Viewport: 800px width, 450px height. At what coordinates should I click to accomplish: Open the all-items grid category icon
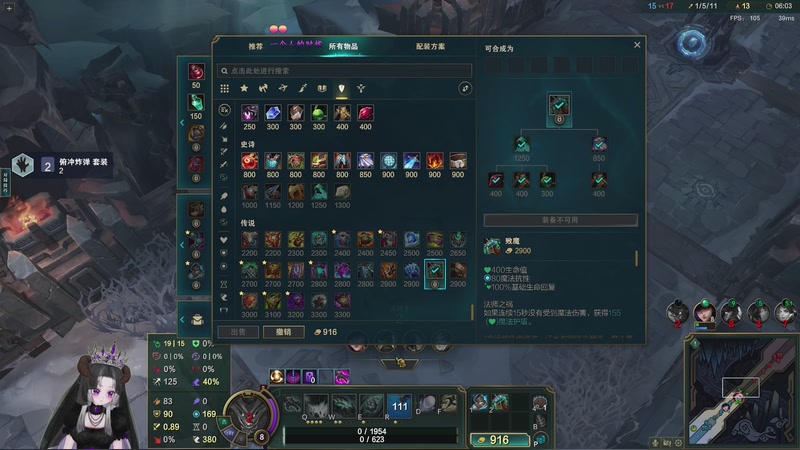(x=224, y=88)
